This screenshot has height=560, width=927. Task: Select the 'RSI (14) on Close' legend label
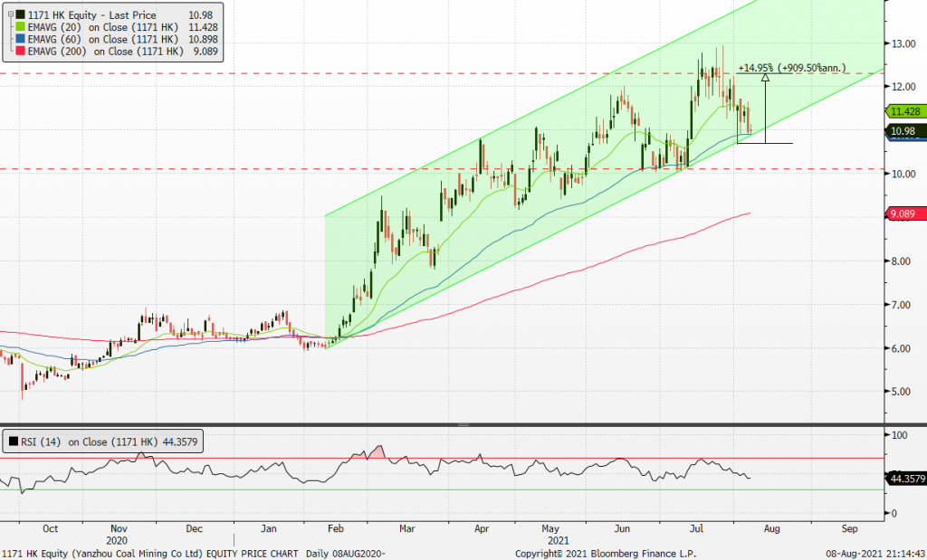point(90,441)
